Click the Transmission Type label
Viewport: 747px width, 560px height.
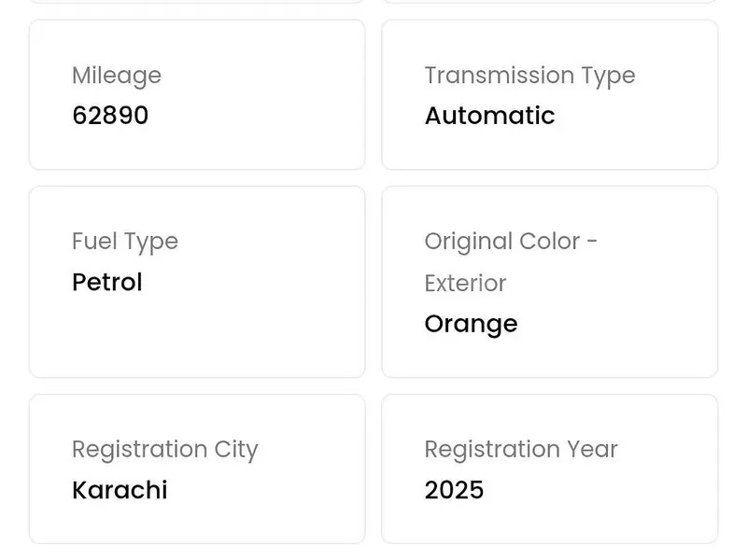[x=529, y=76]
